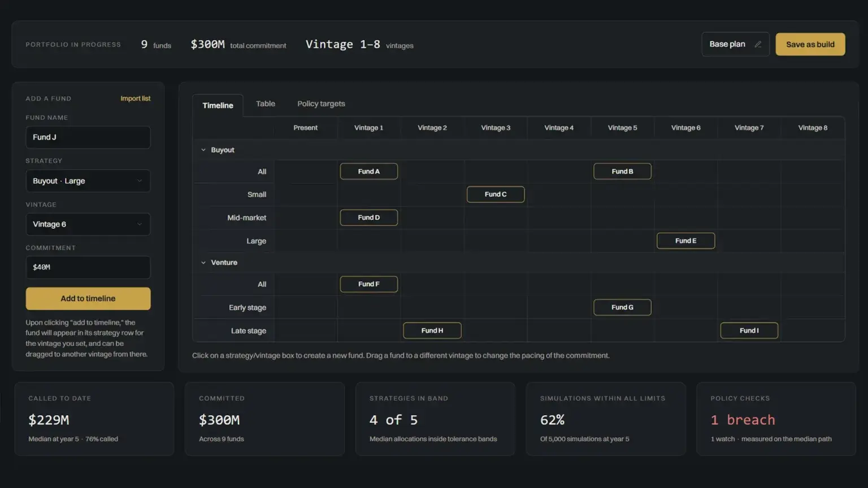Screen dimensions: 868x488
Task: Select Fund F in the Venture All row
Action: tap(369, 284)
